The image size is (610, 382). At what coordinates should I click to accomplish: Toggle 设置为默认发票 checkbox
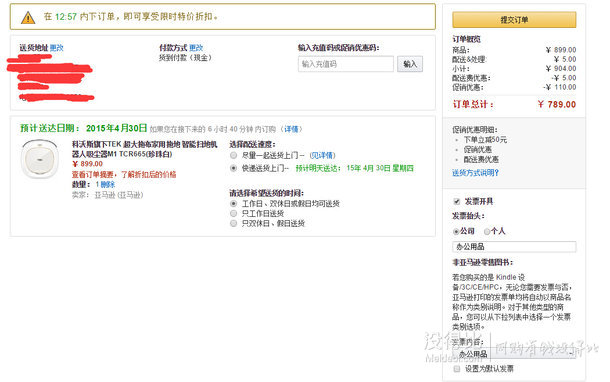click(457, 368)
